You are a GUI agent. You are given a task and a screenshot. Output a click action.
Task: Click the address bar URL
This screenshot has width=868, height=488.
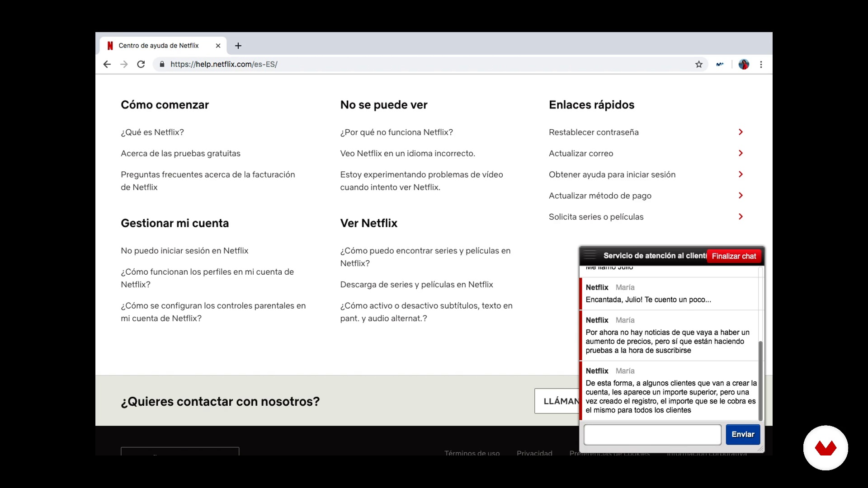point(224,64)
